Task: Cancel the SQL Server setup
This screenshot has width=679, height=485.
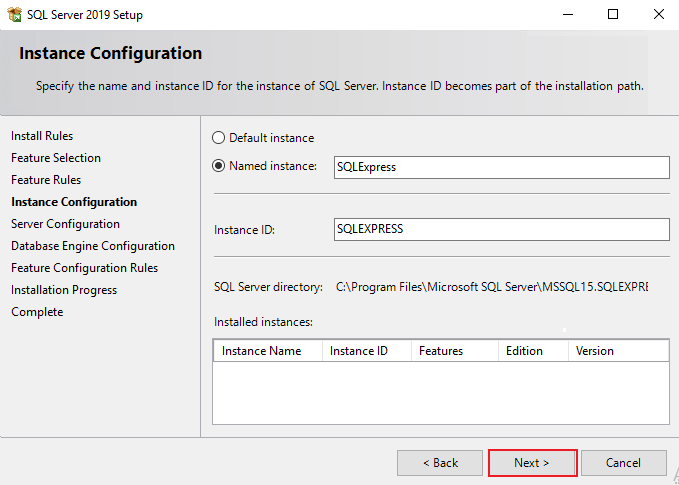Action: tap(623, 463)
